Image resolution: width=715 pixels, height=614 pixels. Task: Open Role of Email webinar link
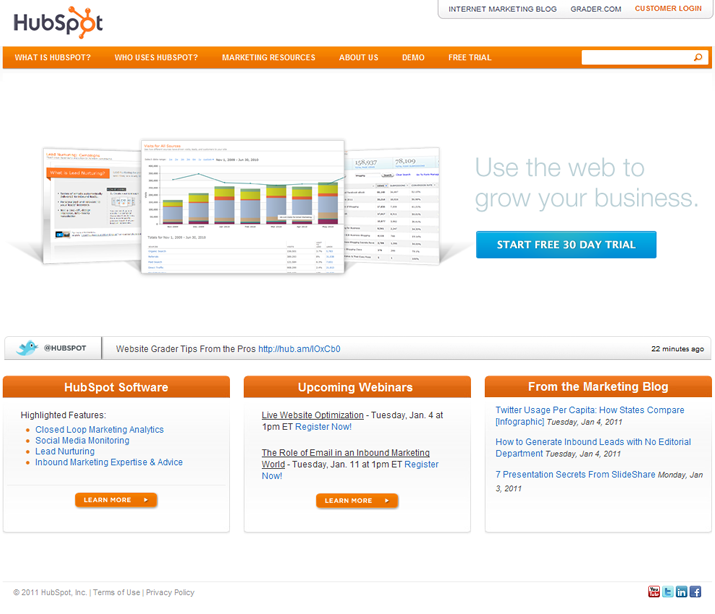pyautogui.click(x=345, y=459)
